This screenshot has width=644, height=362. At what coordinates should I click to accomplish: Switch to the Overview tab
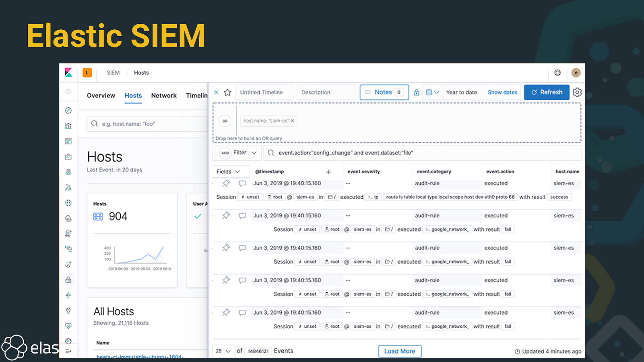(x=101, y=96)
